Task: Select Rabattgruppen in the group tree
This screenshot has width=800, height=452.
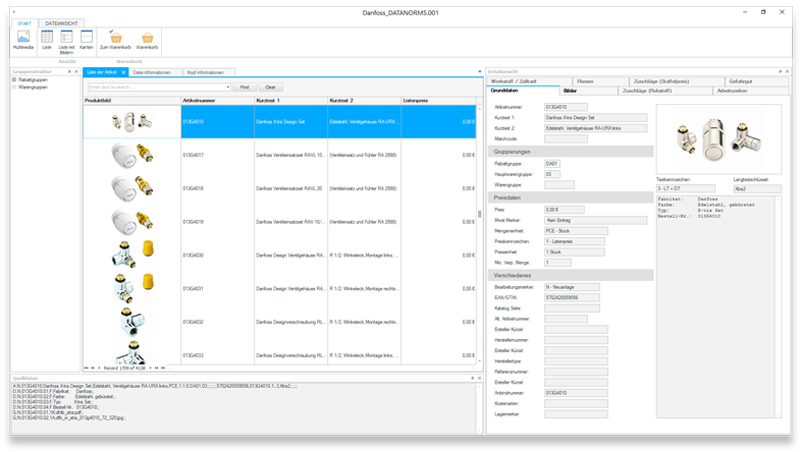Action: click(x=33, y=80)
